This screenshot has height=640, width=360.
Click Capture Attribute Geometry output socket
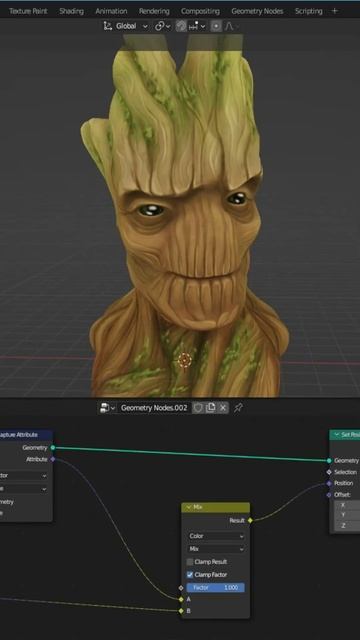click(x=53, y=448)
